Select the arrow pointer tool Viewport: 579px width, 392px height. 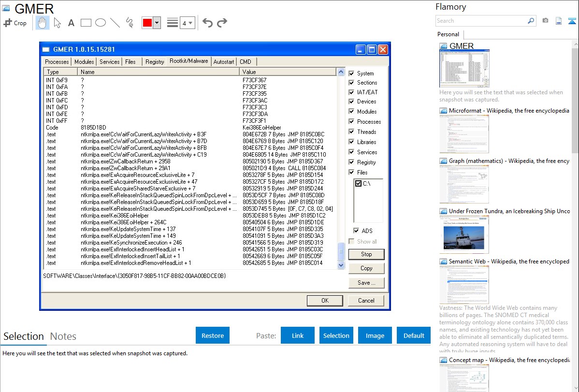click(57, 23)
